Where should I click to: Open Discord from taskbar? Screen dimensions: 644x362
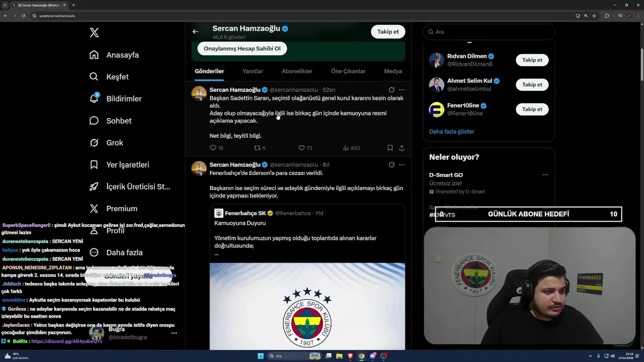(x=373, y=356)
